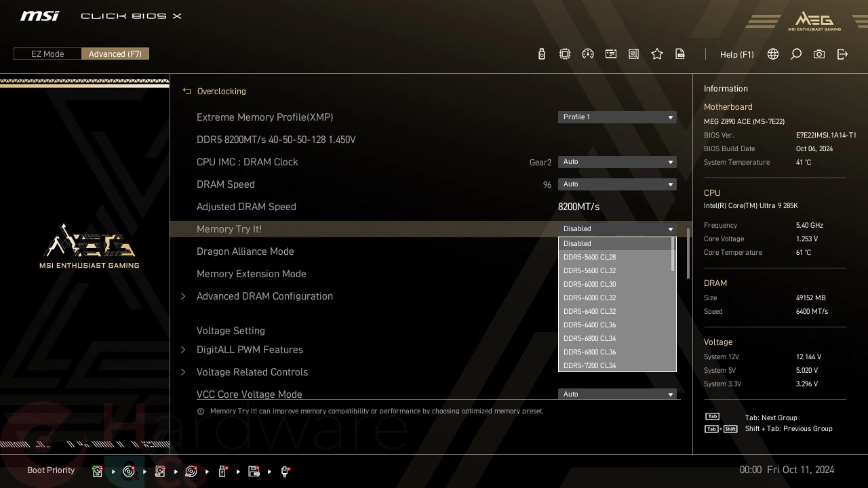Click the date Fri Oct 11, 2024
Screen dimensions: 868x488
pyautogui.click(x=801, y=470)
